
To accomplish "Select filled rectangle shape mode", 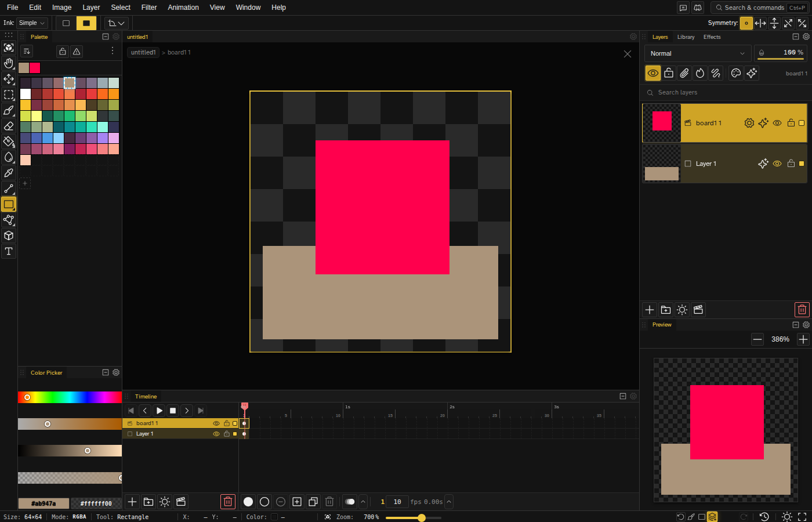I will (x=86, y=23).
